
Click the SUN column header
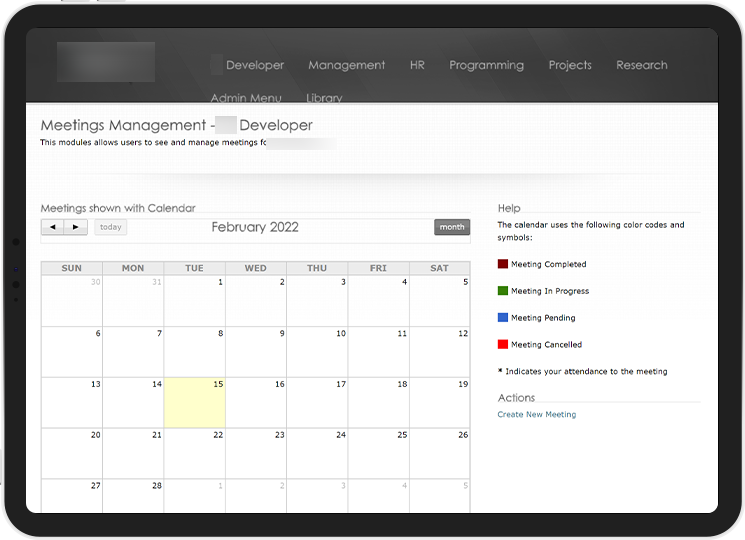pyautogui.click(x=72, y=268)
